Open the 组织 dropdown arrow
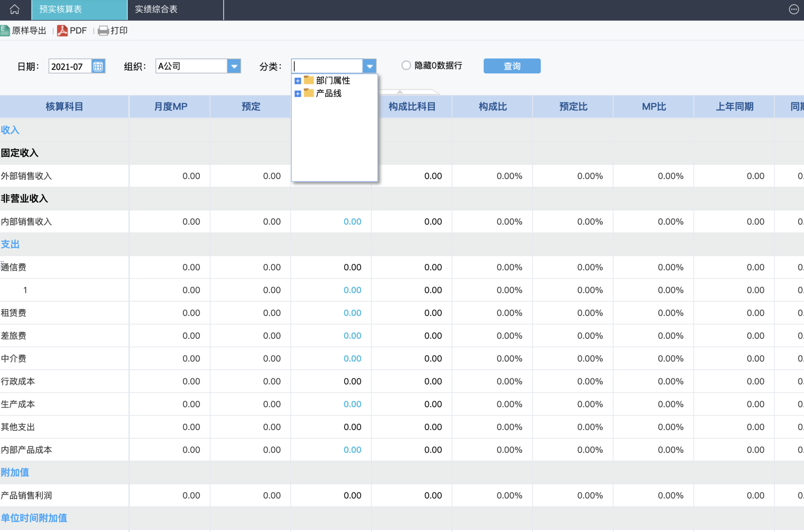Viewport: 804px width, 532px height. (234, 66)
